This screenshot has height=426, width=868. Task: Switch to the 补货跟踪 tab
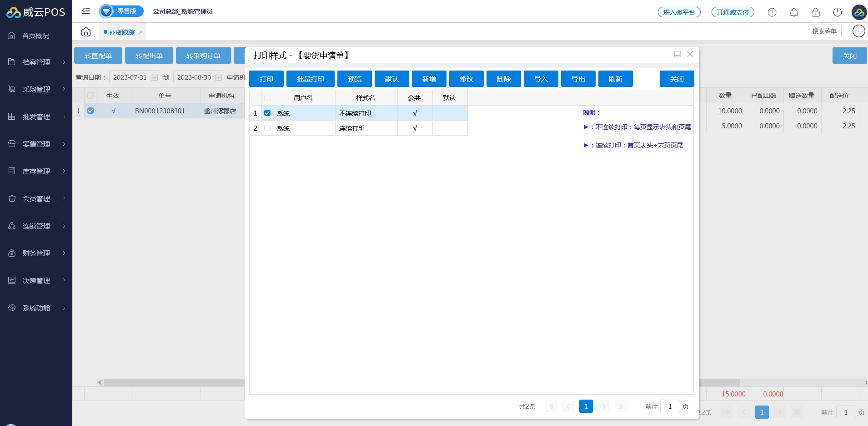point(121,32)
